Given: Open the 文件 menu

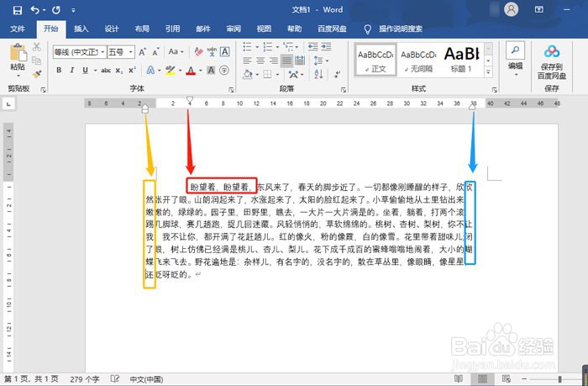Looking at the screenshot, I should (x=18, y=29).
